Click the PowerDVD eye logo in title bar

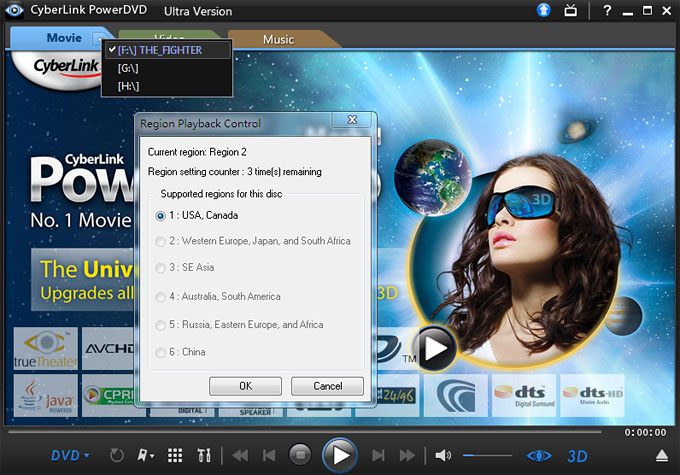[14, 10]
